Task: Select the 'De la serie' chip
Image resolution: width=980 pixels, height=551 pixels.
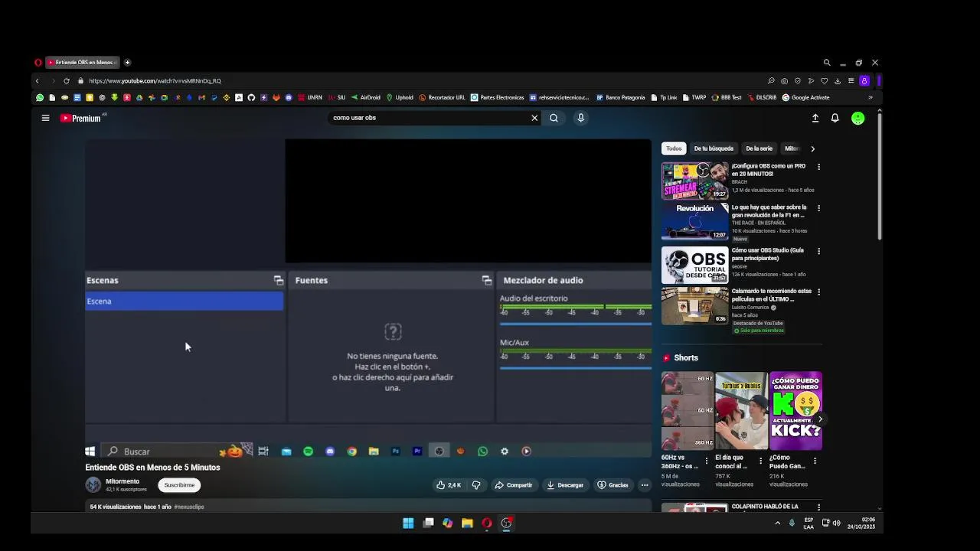Action: coord(759,148)
